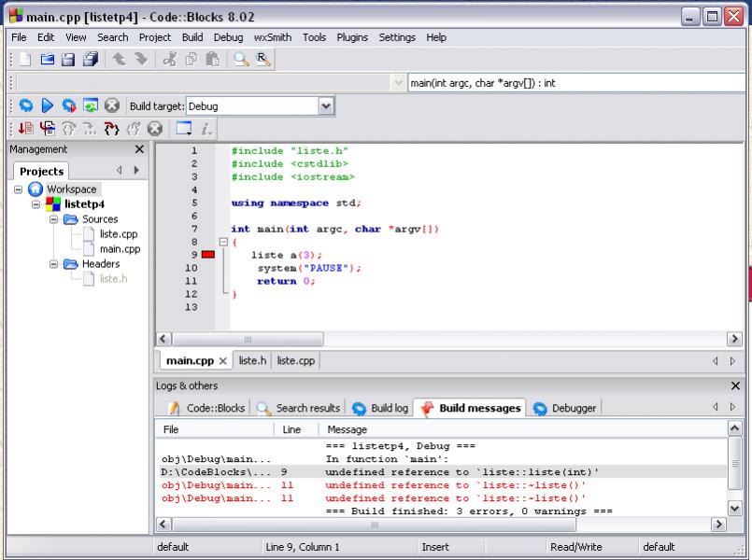Open the Settings menu

point(397,37)
